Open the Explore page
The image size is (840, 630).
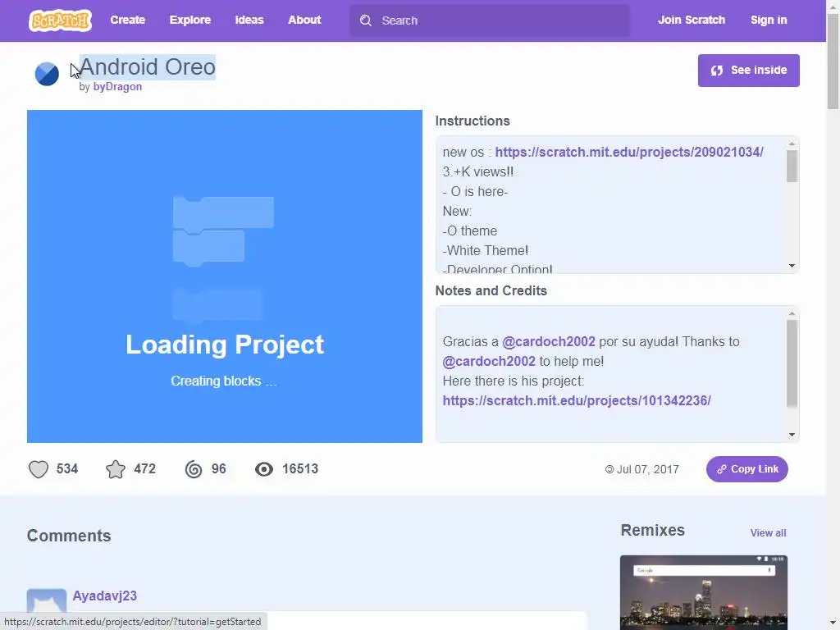pyautogui.click(x=190, y=20)
